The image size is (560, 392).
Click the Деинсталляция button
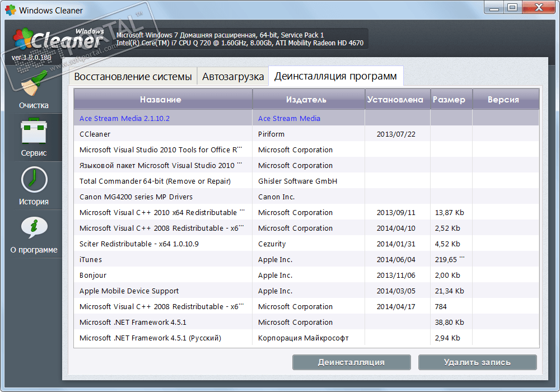coord(352,362)
